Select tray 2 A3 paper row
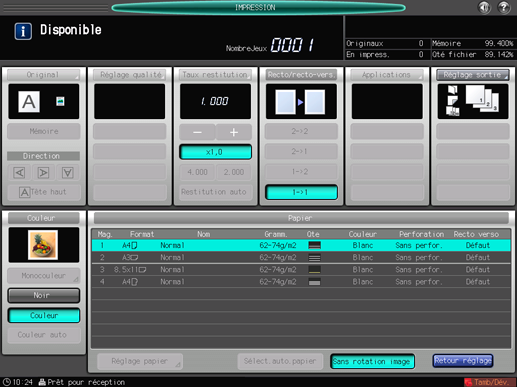The image size is (517, 387). (x=301, y=257)
